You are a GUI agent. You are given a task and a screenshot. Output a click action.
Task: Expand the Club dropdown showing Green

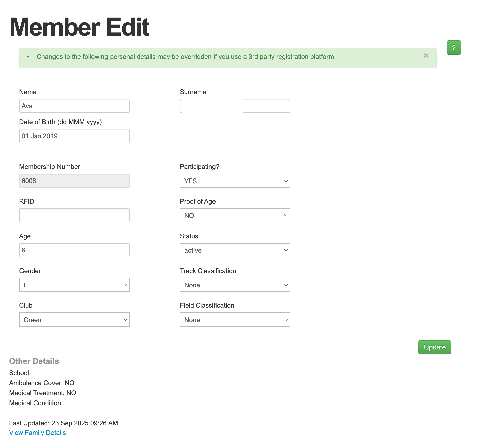(74, 320)
